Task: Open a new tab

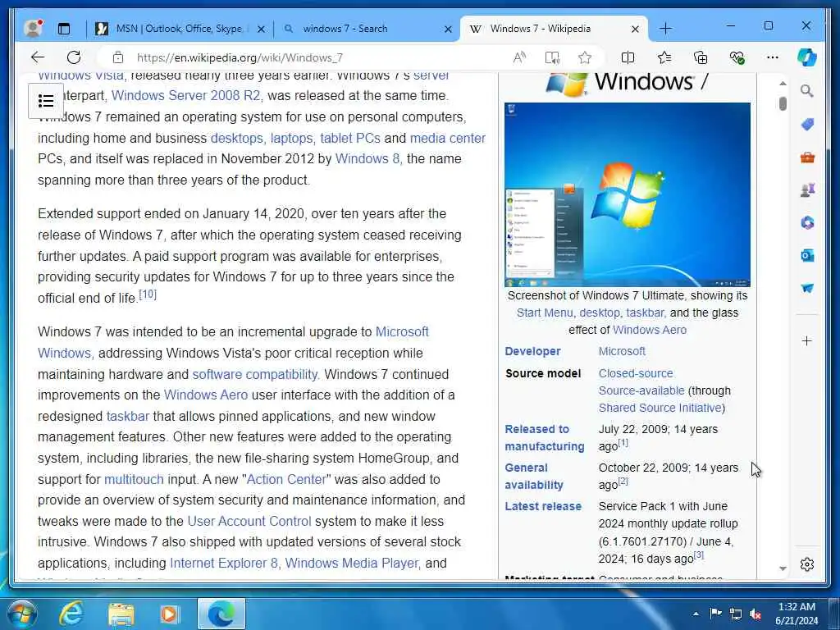Action: (665, 29)
